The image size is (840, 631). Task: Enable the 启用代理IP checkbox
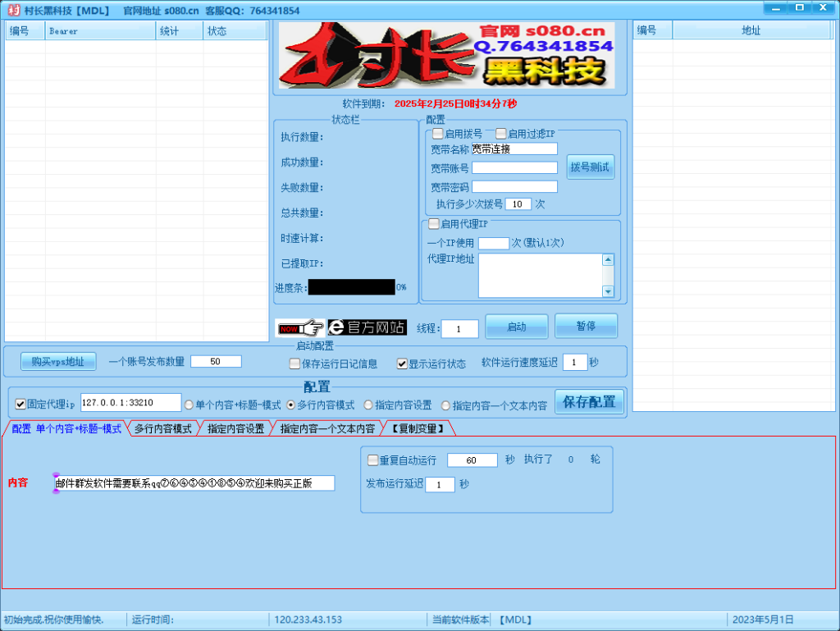tap(432, 223)
